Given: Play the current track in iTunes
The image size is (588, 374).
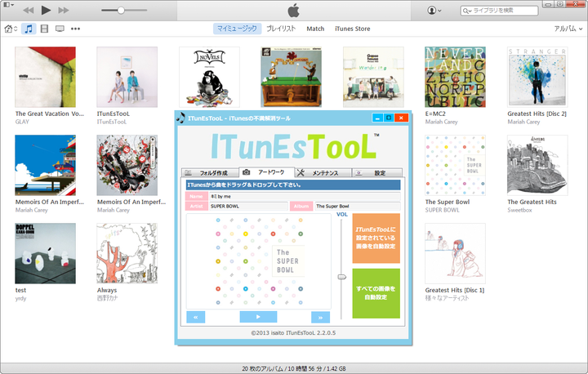Looking at the screenshot, I should [46, 10].
